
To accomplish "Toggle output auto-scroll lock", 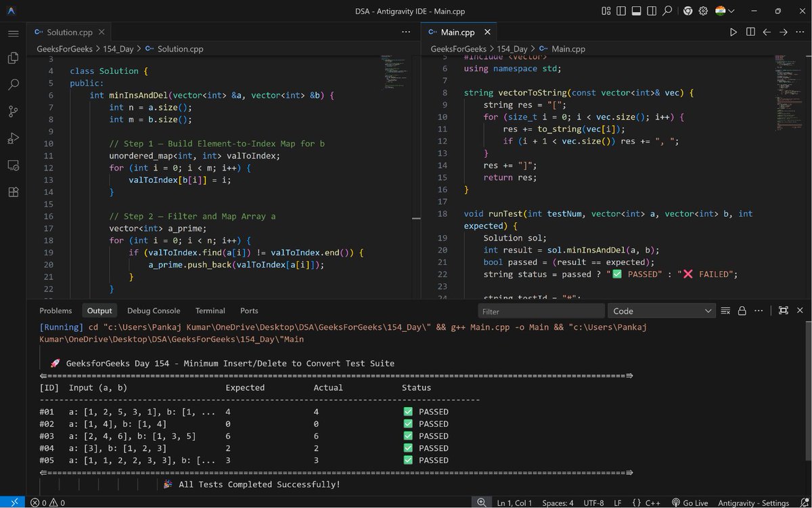I will coord(742,311).
